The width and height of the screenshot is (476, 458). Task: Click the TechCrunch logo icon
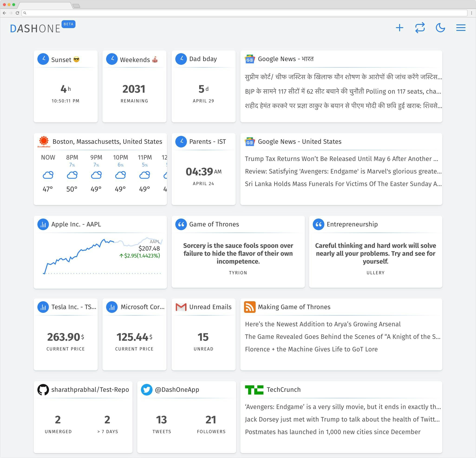[254, 389]
